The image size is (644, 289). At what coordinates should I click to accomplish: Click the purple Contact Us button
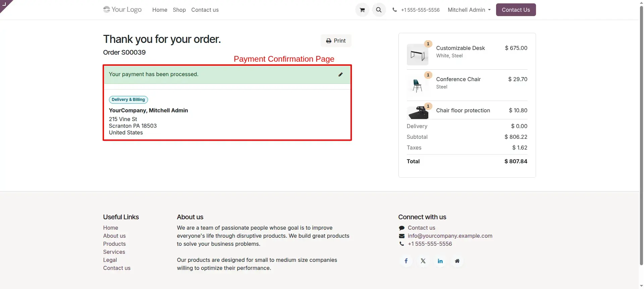[x=516, y=10]
